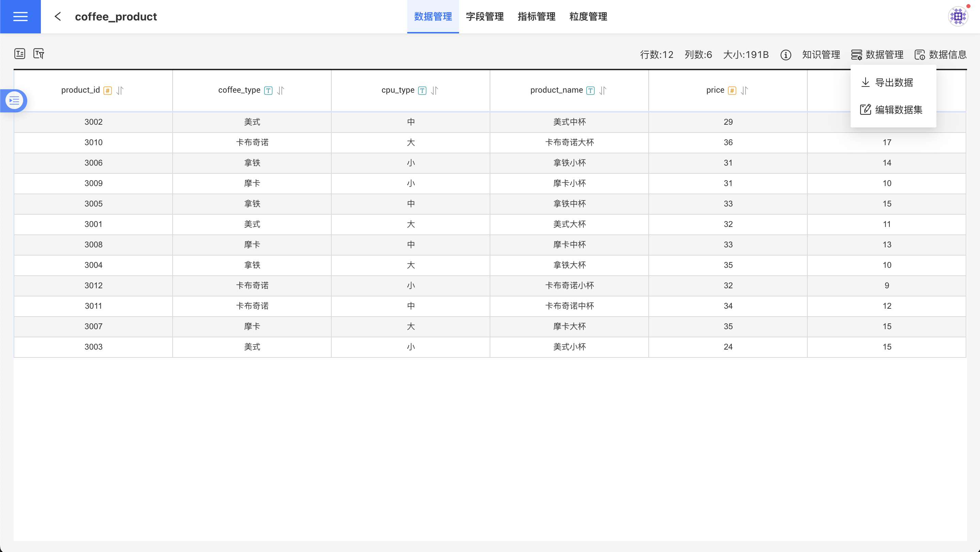Toggle sort on cpu_type column

[434, 91]
